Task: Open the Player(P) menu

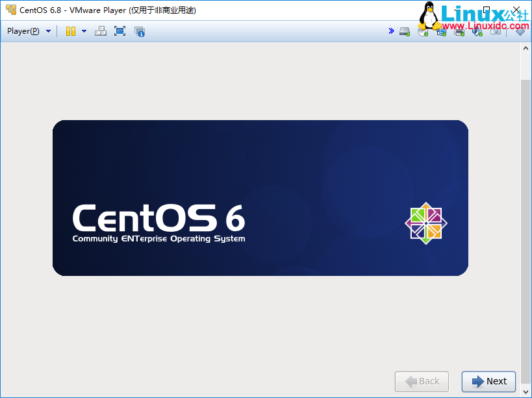Action: pos(29,31)
